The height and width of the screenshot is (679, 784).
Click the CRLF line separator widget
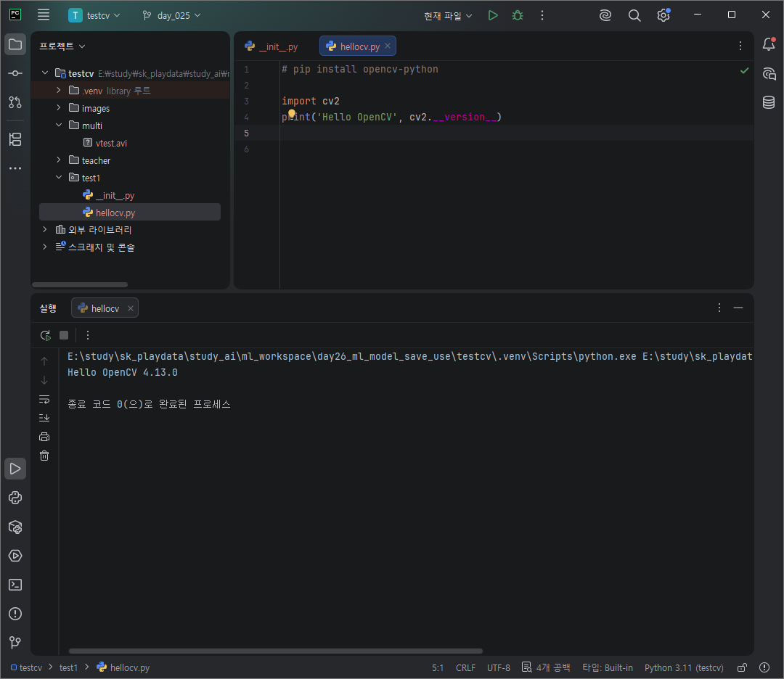coord(465,667)
